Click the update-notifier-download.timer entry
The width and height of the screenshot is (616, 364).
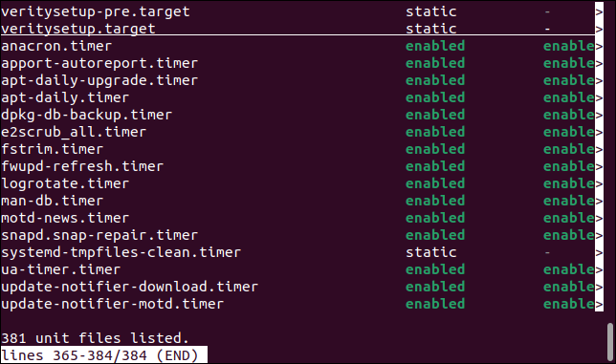[x=130, y=288]
